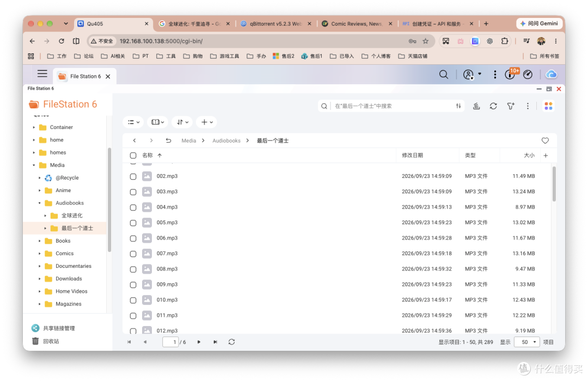The width and height of the screenshot is (588, 381).
Task: Go to the next page of files
Action: pyautogui.click(x=199, y=342)
